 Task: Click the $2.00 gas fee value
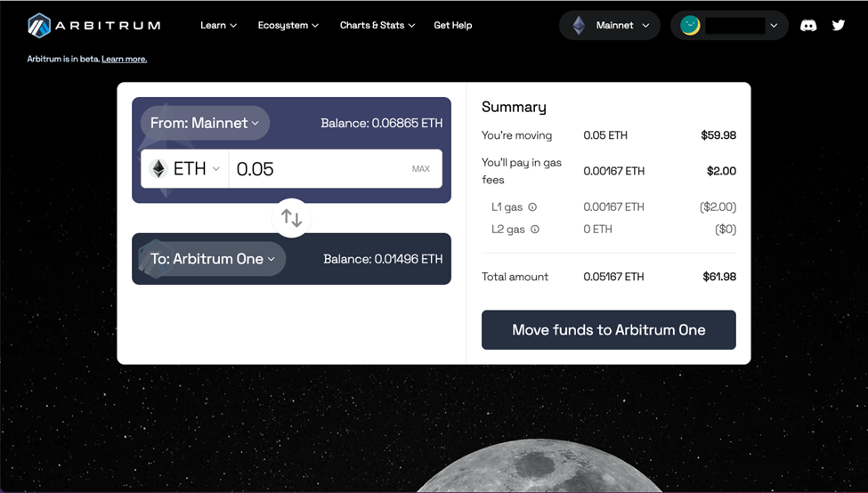tap(721, 171)
